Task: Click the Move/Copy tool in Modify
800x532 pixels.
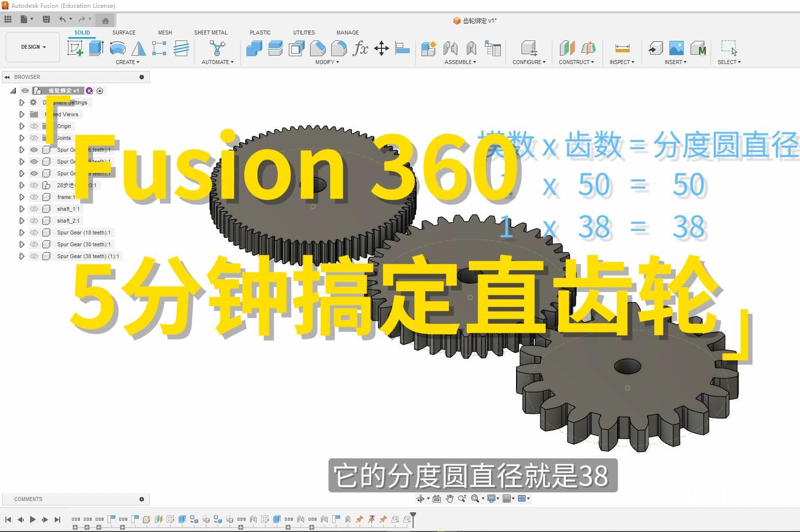Action: (x=381, y=48)
